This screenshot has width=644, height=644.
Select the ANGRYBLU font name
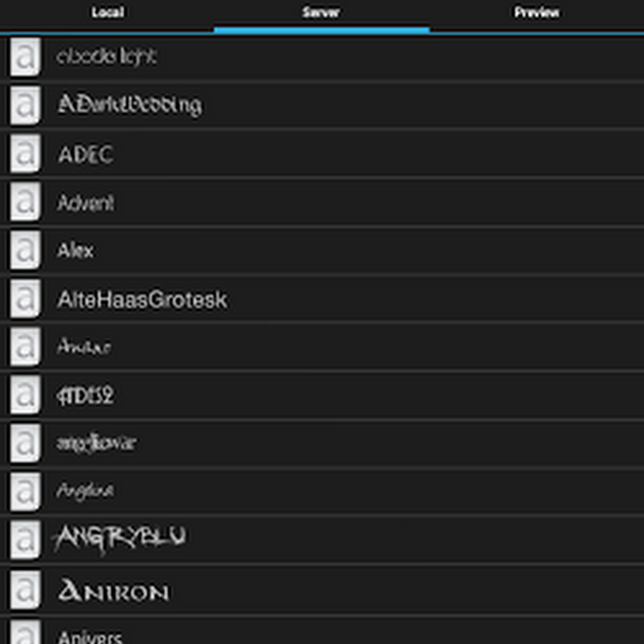click(120, 538)
